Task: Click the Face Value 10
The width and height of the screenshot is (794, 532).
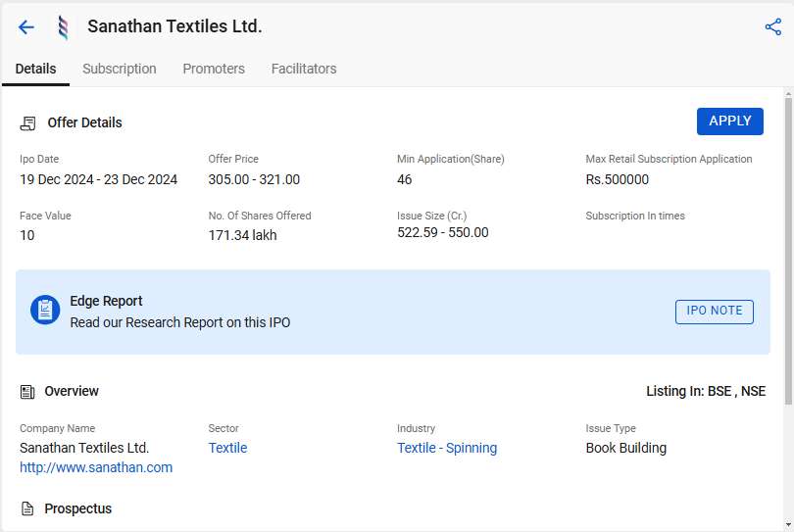Action: coord(27,235)
